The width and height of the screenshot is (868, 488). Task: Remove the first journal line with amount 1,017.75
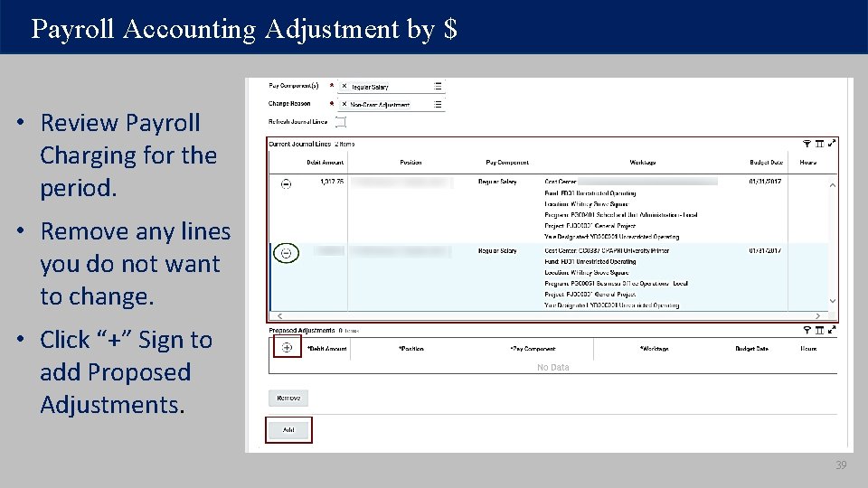[286, 183]
